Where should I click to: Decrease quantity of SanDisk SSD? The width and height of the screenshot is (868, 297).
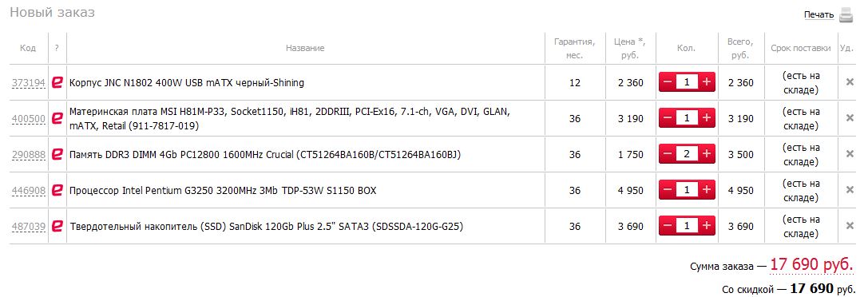click(x=667, y=226)
